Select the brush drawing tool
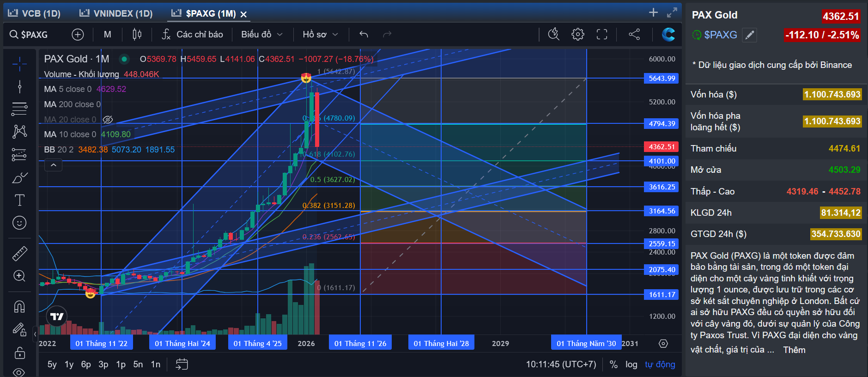 click(x=19, y=177)
